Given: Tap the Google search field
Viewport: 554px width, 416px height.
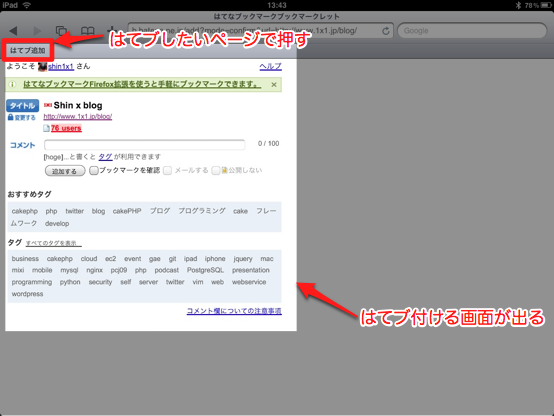Looking at the screenshot, I should point(472,31).
